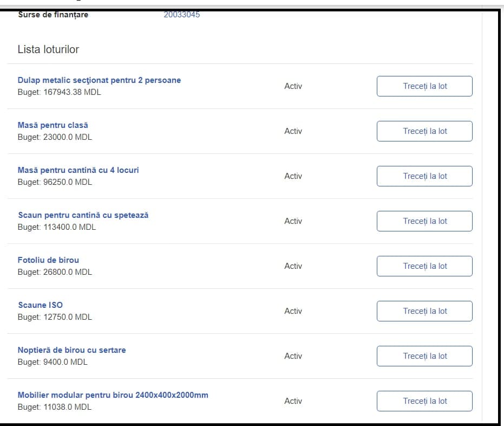The height and width of the screenshot is (426, 504).
Task: Open the Fotoliu de birou lot link
Action: 48,260
